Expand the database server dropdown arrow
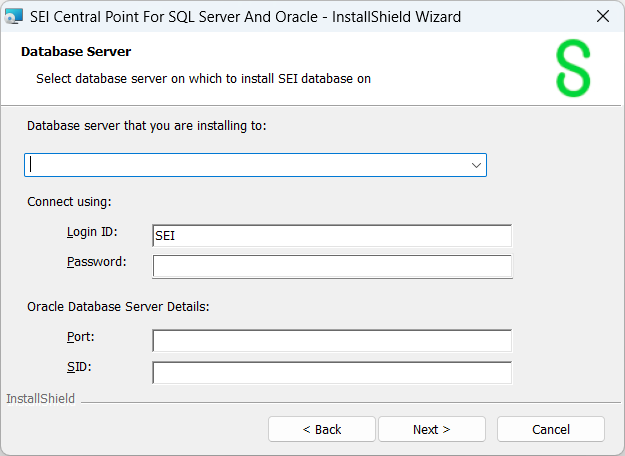 click(476, 165)
